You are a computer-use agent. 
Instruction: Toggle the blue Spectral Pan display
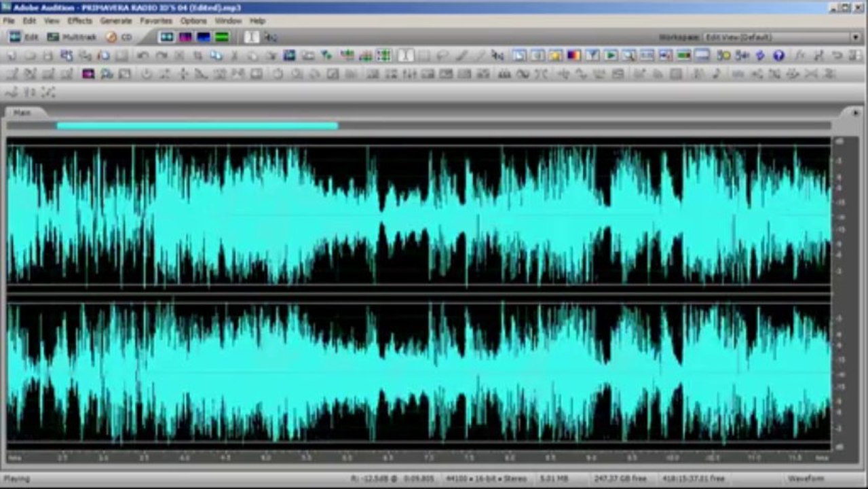[x=204, y=37]
